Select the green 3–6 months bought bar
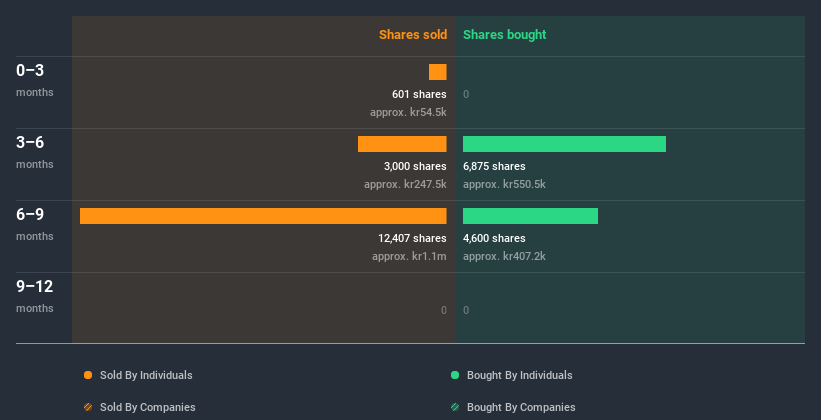 (x=564, y=144)
